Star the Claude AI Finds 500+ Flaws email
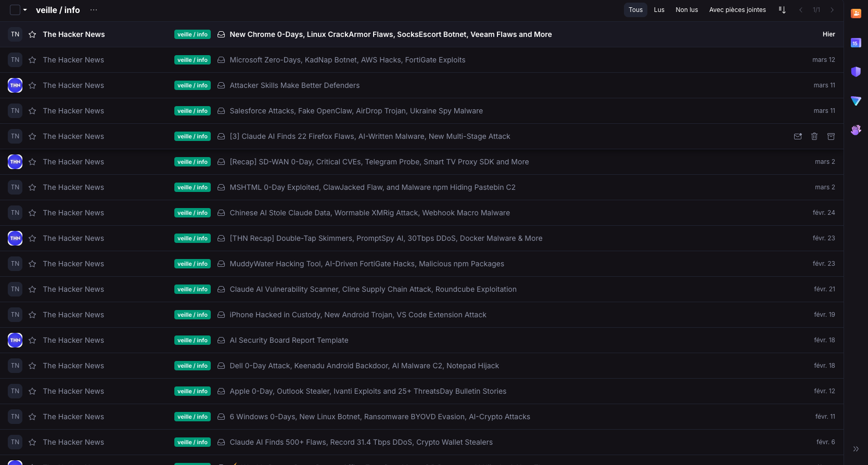Screen dimensions: 868x465 coord(32,442)
